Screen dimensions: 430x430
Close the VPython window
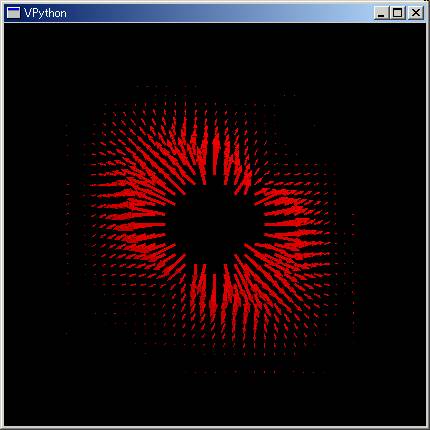[x=416, y=13]
